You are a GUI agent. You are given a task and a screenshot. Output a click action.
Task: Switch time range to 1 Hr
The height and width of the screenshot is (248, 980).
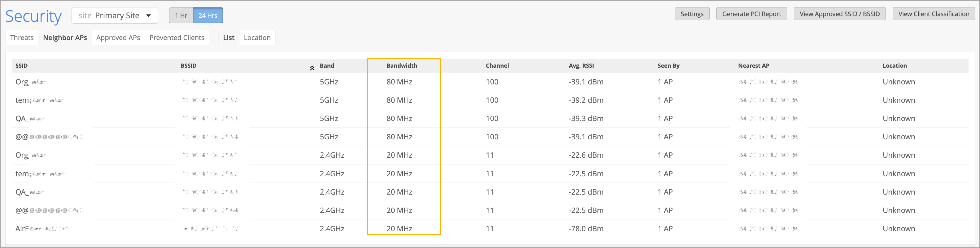[x=181, y=16]
